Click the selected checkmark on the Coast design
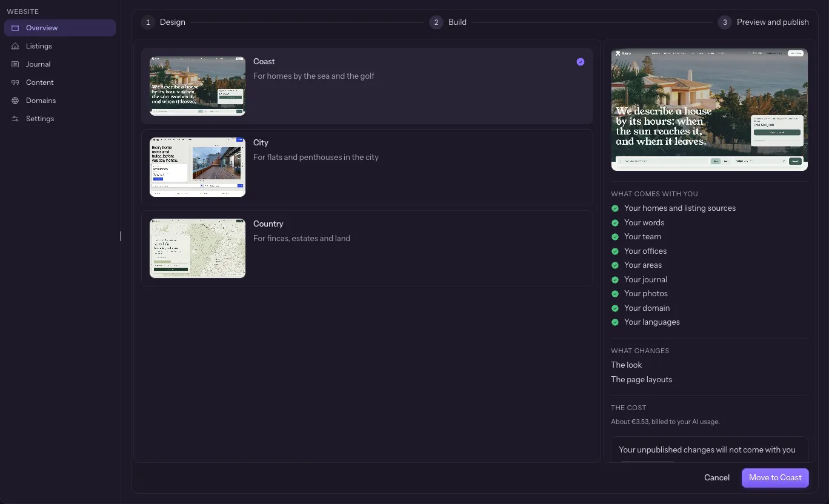 pyautogui.click(x=581, y=62)
